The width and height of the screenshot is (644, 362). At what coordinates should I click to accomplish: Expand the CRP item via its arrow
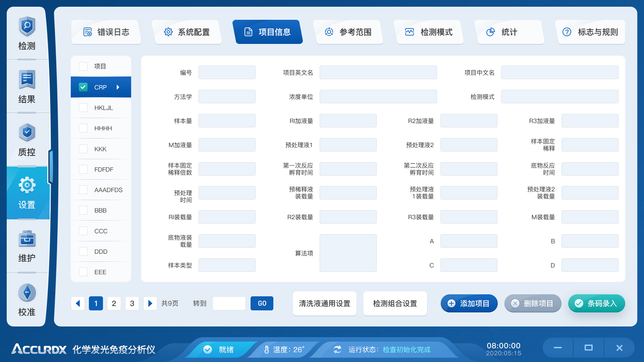pyautogui.click(x=118, y=87)
